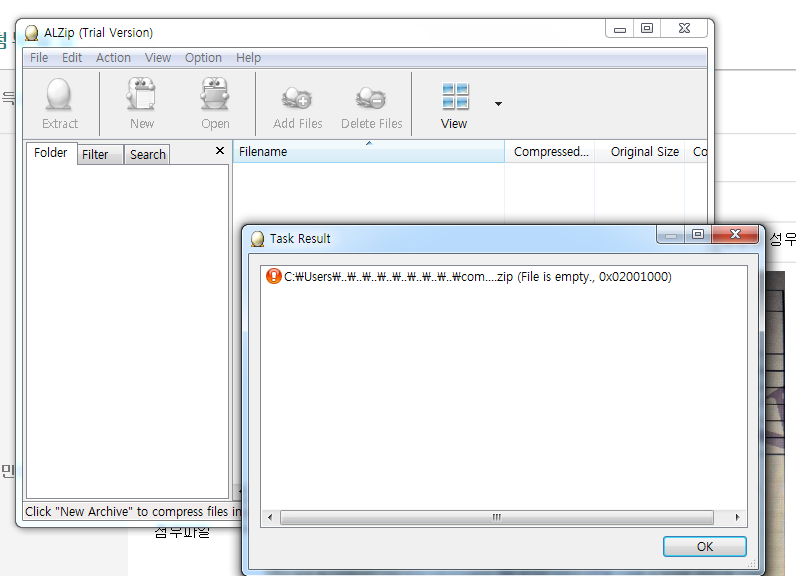Click the error icon beside the zip path

point(274,277)
